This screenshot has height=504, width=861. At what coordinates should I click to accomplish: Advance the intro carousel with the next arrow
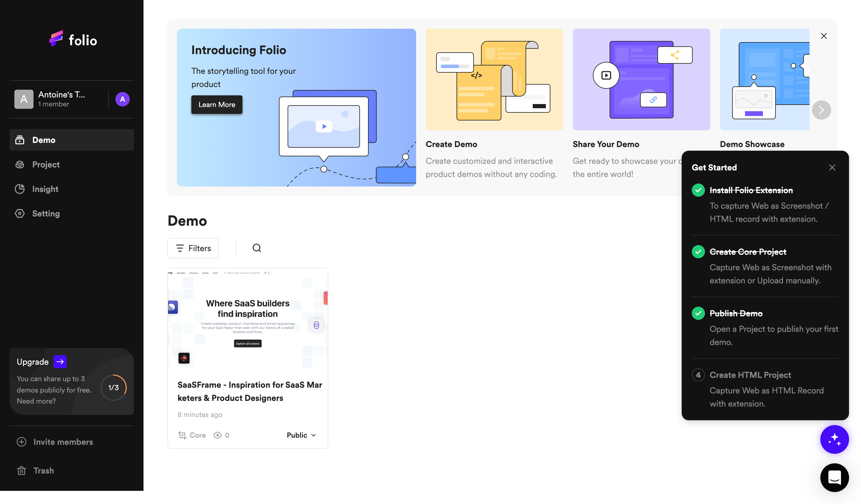(821, 110)
